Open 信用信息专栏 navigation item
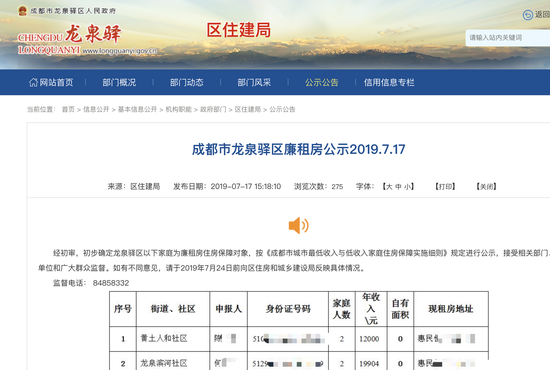Screen dimensions: 550x370 [x=389, y=82]
